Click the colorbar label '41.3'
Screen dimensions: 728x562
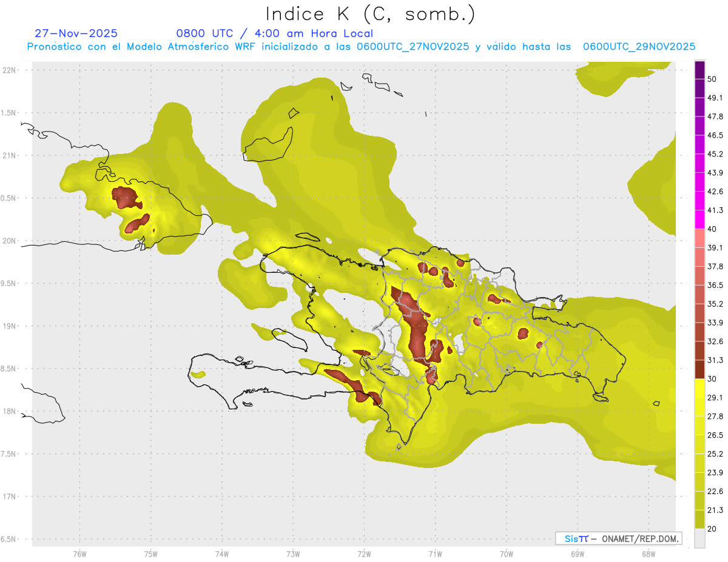point(715,210)
